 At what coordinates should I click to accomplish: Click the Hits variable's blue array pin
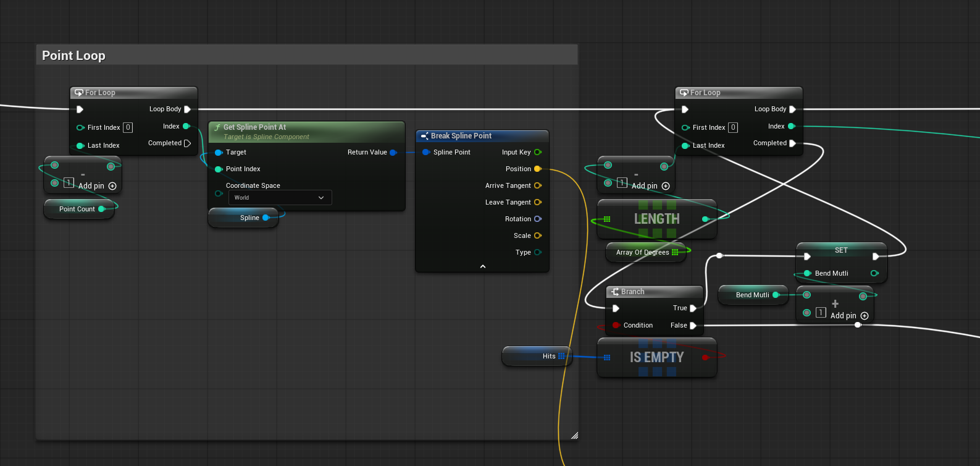(x=561, y=356)
